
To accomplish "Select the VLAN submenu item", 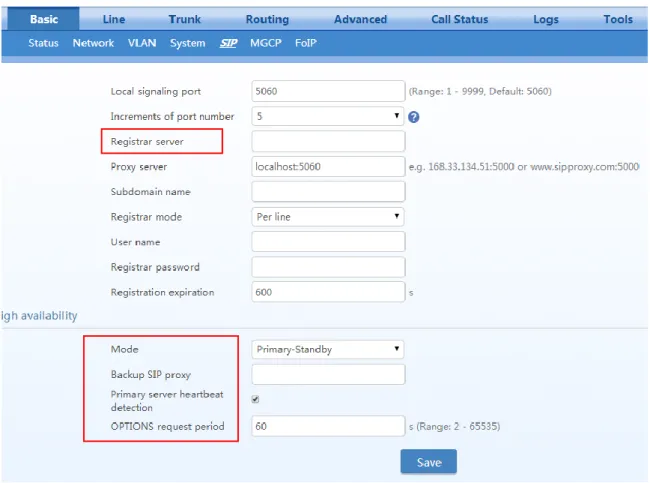I will [x=142, y=43].
